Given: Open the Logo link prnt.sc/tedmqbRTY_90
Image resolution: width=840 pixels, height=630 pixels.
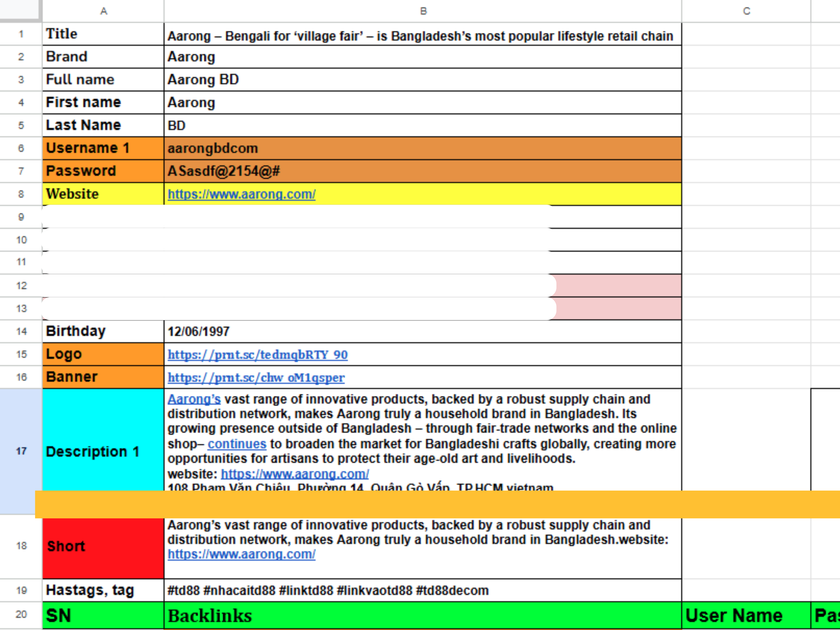Looking at the screenshot, I should 257,354.
